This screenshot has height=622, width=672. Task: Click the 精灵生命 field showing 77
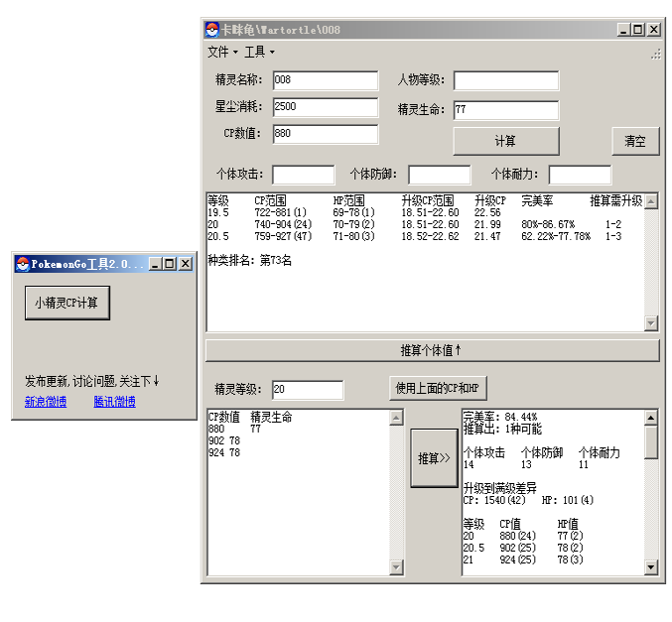[x=506, y=110]
